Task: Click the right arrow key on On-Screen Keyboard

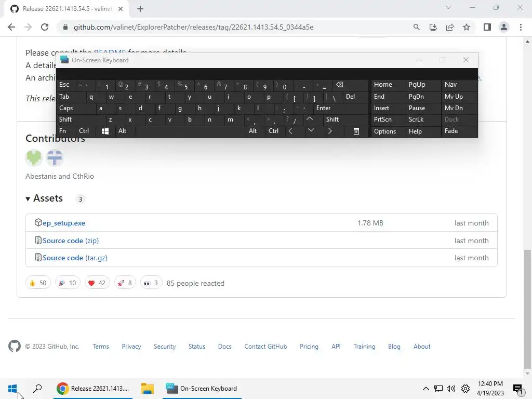Action: click(330, 131)
